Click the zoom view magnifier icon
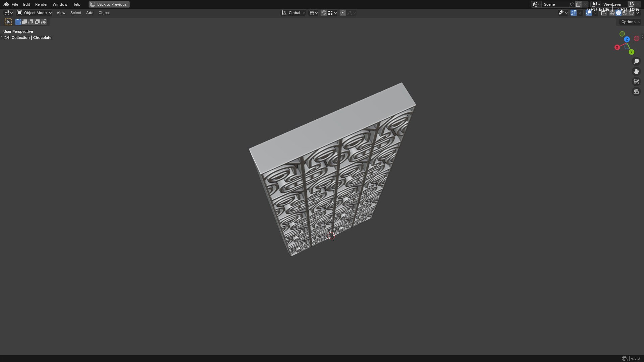The width and height of the screenshot is (644, 362). pos(636,61)
